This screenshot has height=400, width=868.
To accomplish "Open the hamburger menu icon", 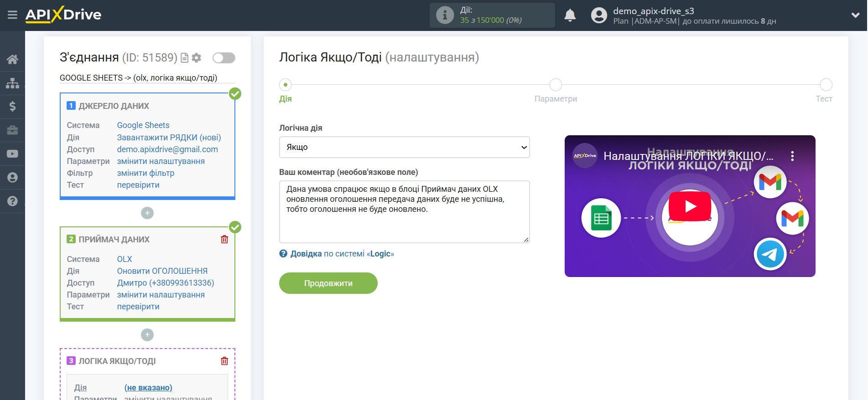I will tap(12, 15).
